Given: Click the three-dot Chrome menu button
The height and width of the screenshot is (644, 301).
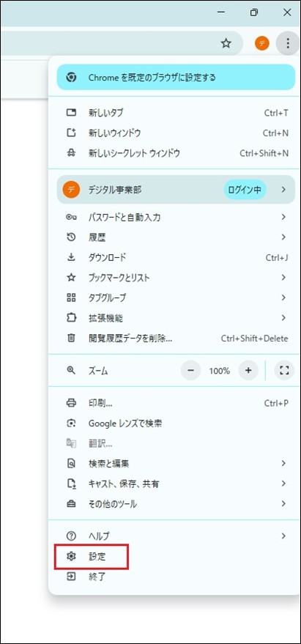Looking at the screenshot, I should (288, 43).
